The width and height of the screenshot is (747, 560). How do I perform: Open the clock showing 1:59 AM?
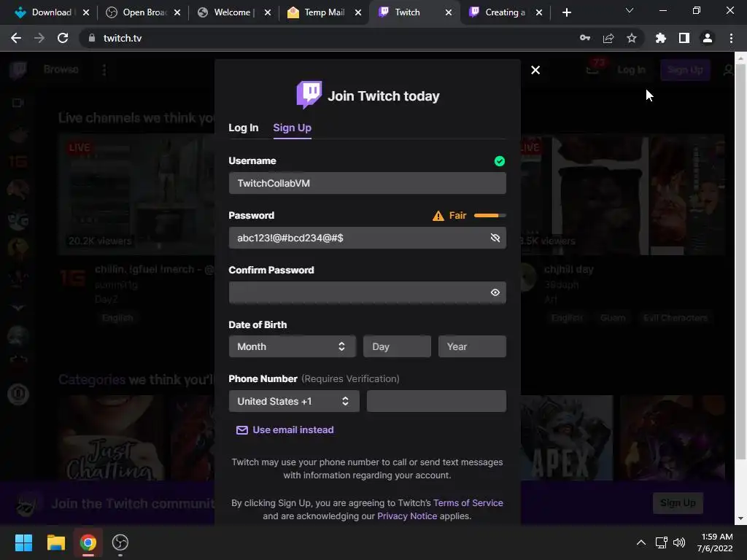[x=715, y=542]
